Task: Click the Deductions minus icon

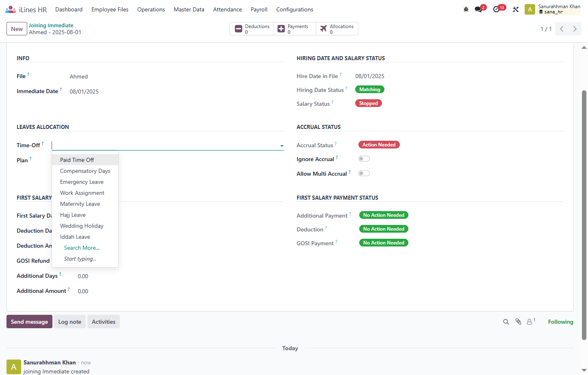Action: pos(239,29)
